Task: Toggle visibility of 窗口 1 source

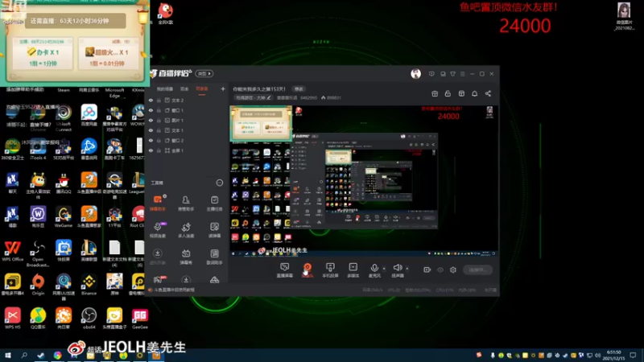Action: 151,110
